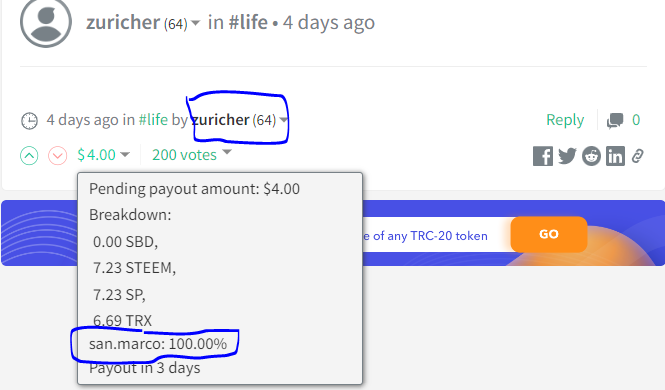This screenshot has width=665, height=390.
Task: Share post on LinkedIn
Action: [x=615, y=156]
